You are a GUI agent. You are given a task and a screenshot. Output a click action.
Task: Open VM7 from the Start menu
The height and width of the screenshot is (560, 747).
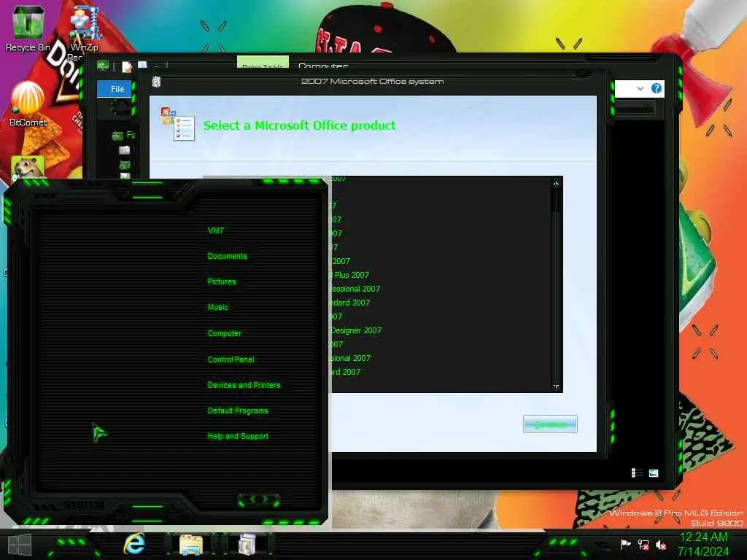(216, 230)
